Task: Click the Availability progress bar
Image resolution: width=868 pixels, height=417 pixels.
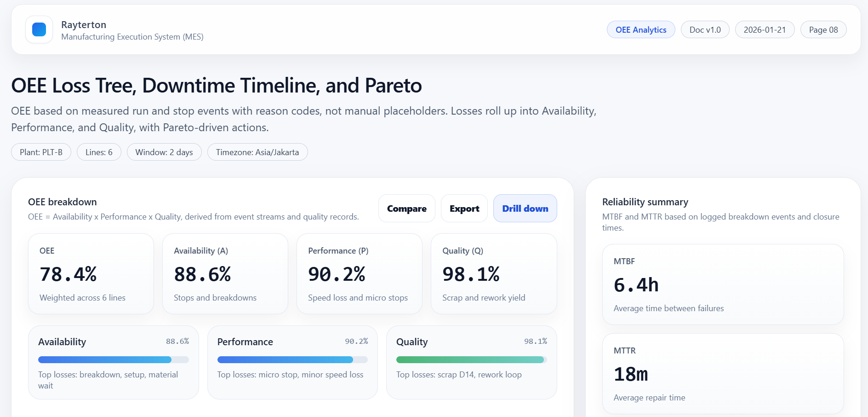Action: click(x=113, y=360)
